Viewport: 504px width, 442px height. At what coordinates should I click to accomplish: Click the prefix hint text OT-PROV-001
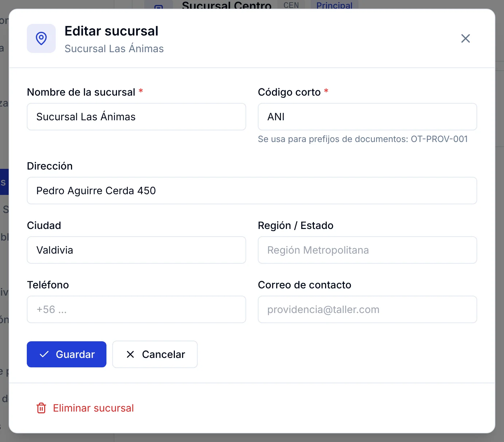[x=439, y=139]
